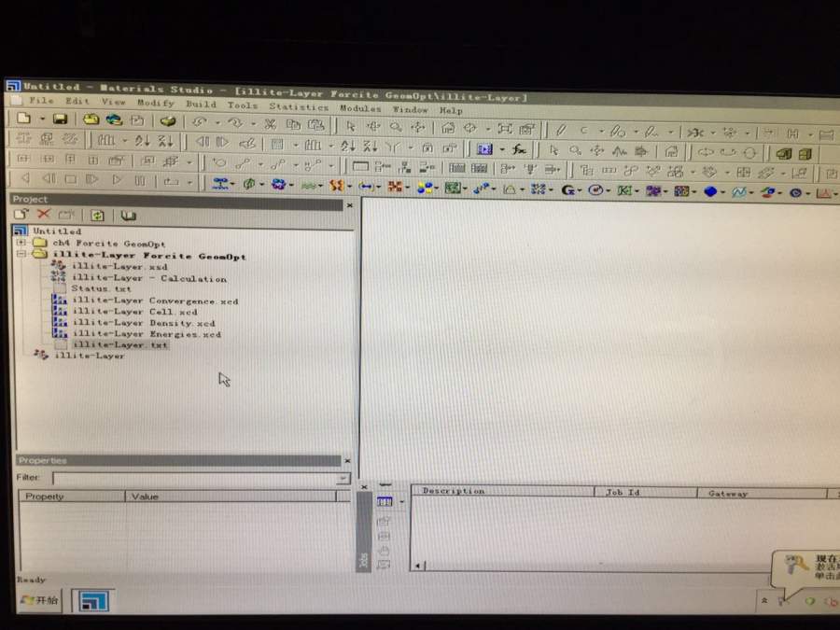Screen dimensions: 840x630
Task: Select the 3D Viewer selection arrow tool
Action: click(351, 126)
